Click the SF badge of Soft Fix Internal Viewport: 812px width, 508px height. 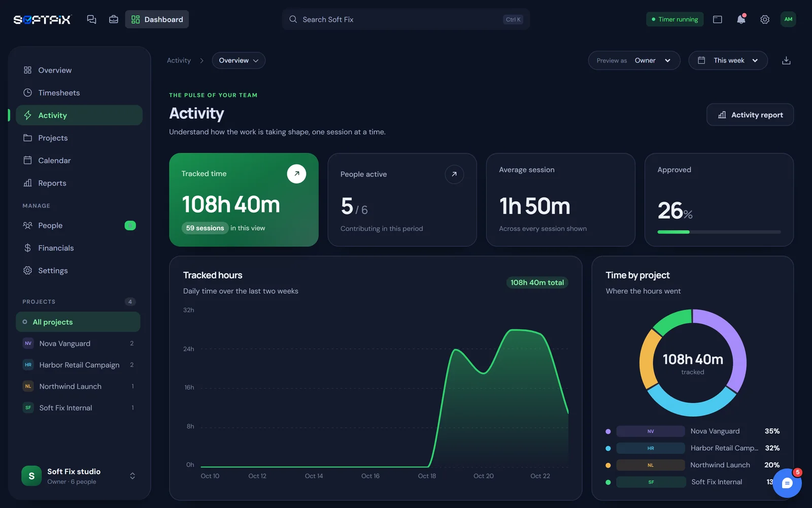28,407
